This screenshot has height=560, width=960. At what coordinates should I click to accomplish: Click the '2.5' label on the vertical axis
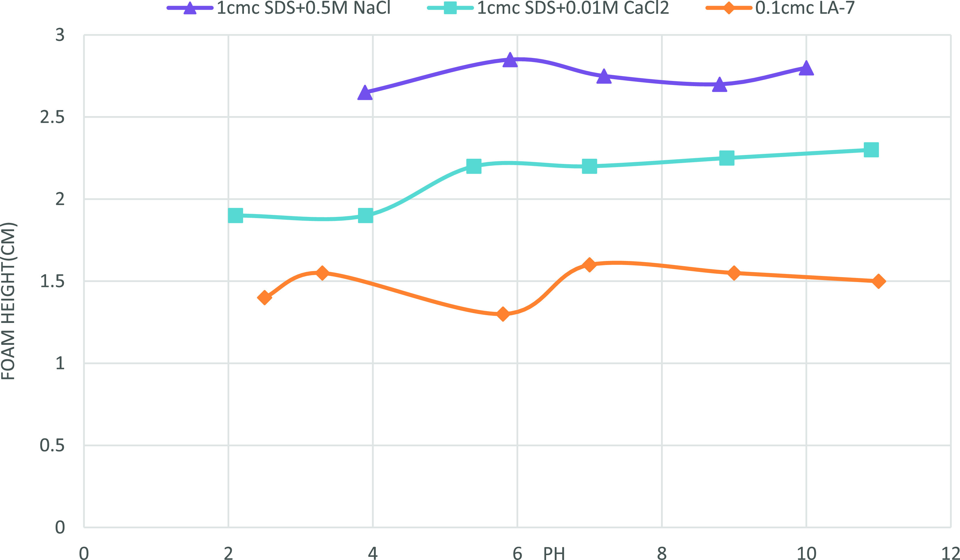[x=52, y=117]
